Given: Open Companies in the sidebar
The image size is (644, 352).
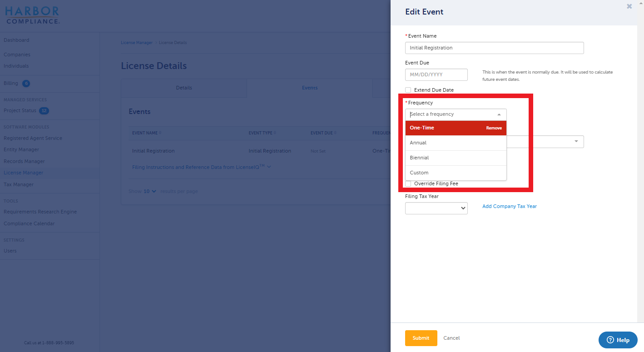Looking at the screenshot, I should pyautogui.click(x=17, y=55).
